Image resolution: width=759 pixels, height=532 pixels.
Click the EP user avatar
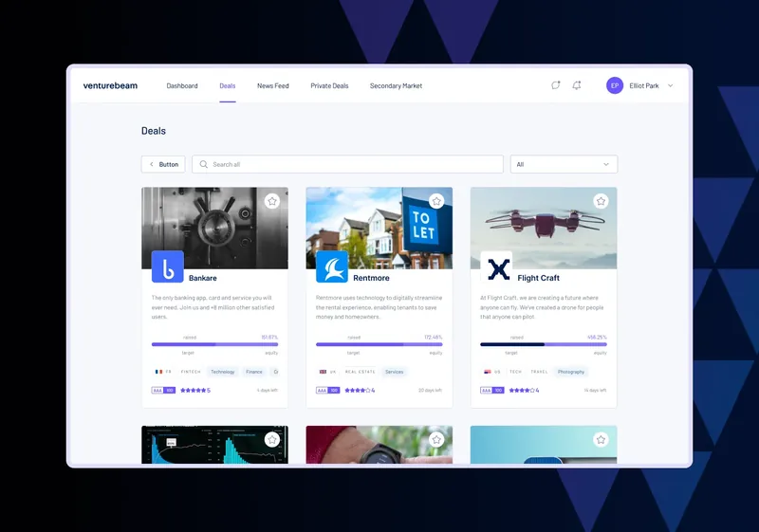615,85
